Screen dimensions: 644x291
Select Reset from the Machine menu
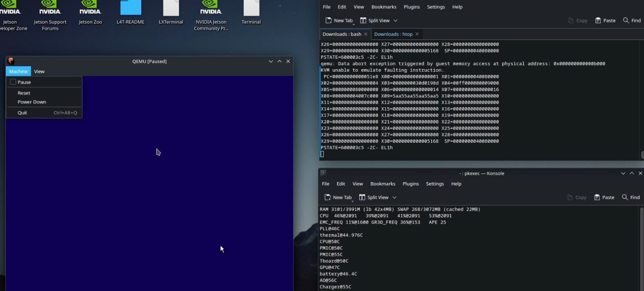click(23, 93)
